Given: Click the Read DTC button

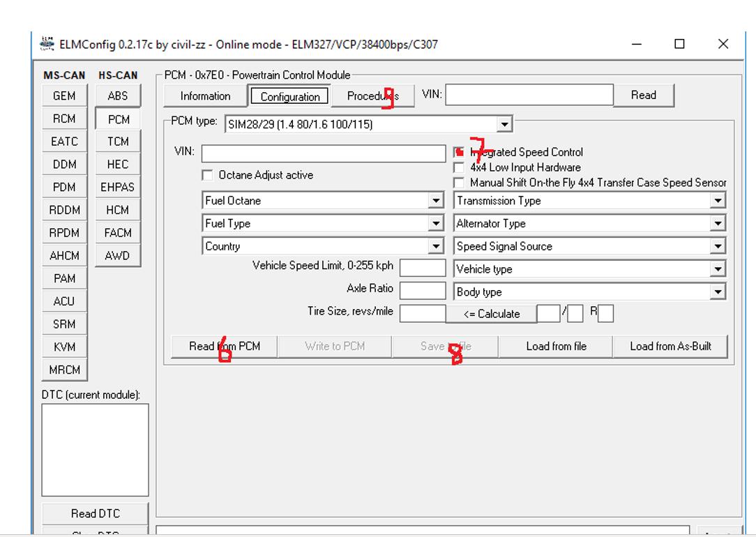Looking at the screenshot, I should (x=95, y=514).
